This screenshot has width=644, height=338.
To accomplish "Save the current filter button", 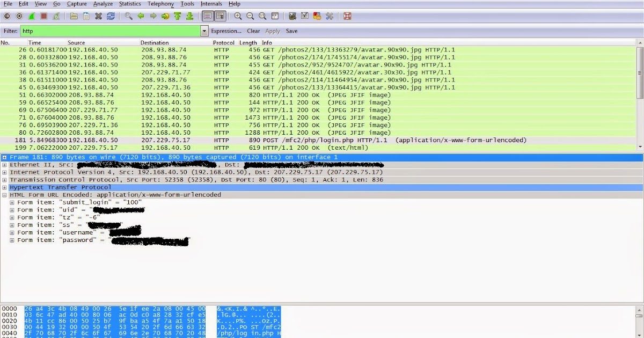I will click(291, 31).
